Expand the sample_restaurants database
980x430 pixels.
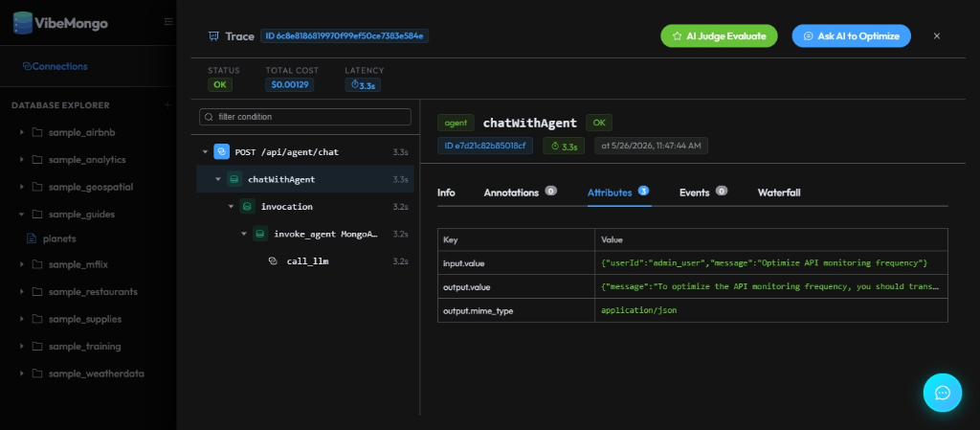[22, 292]
